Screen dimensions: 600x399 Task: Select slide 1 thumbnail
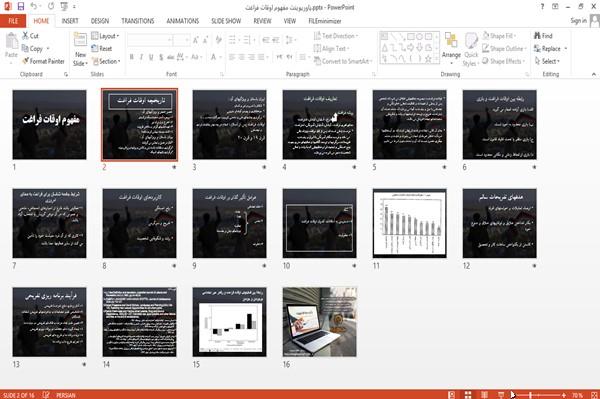(49, 125)
